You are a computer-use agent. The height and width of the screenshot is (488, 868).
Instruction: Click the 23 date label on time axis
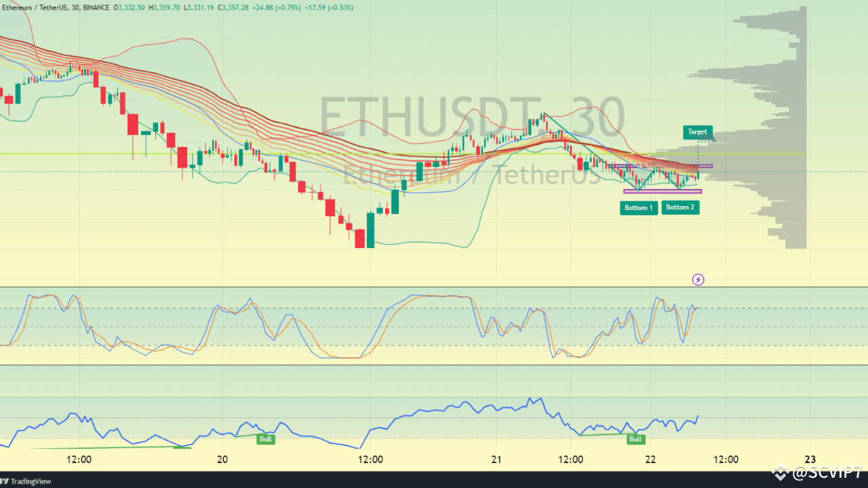810,460
